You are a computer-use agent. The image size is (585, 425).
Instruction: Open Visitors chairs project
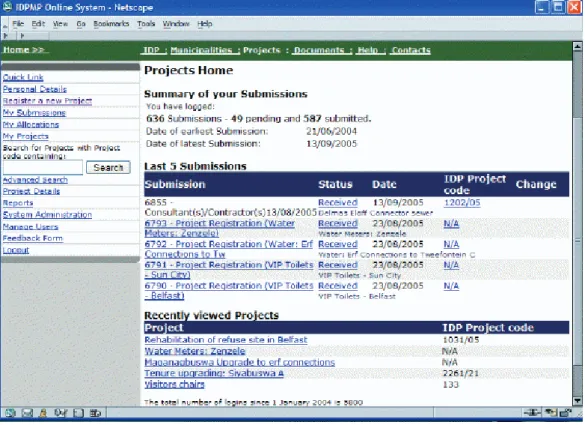[174, 384]
